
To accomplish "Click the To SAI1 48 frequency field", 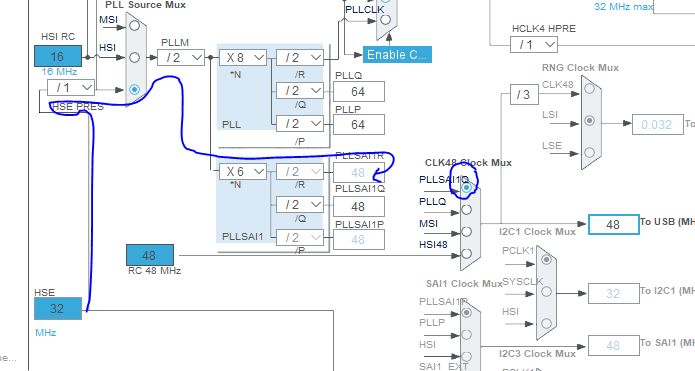I will point(613,346).
